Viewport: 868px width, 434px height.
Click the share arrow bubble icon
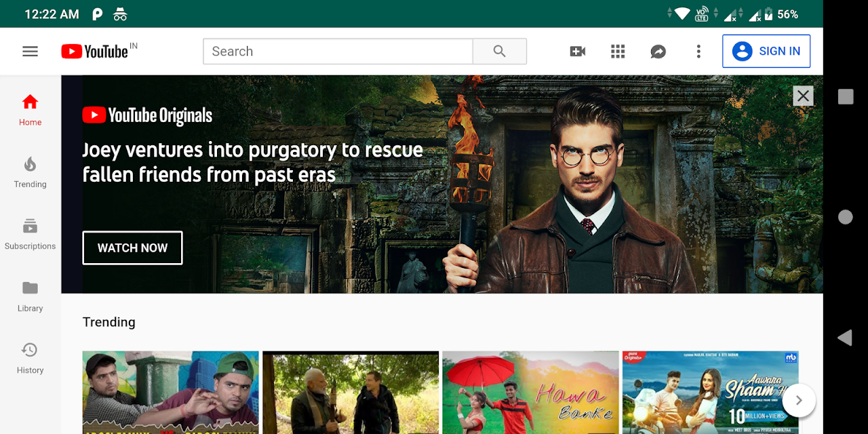[x=658, y=52]
